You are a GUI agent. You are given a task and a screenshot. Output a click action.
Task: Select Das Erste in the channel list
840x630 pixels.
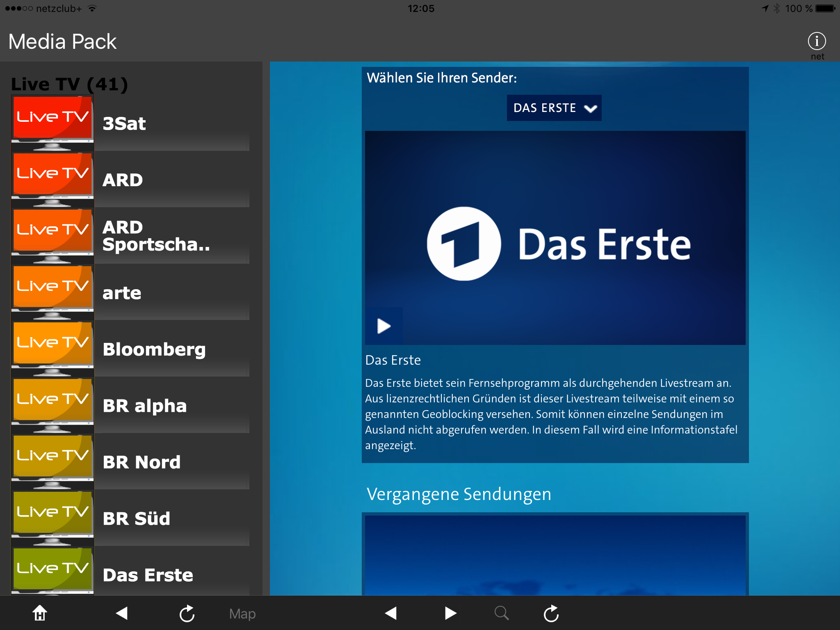click(x=172, y=571)
